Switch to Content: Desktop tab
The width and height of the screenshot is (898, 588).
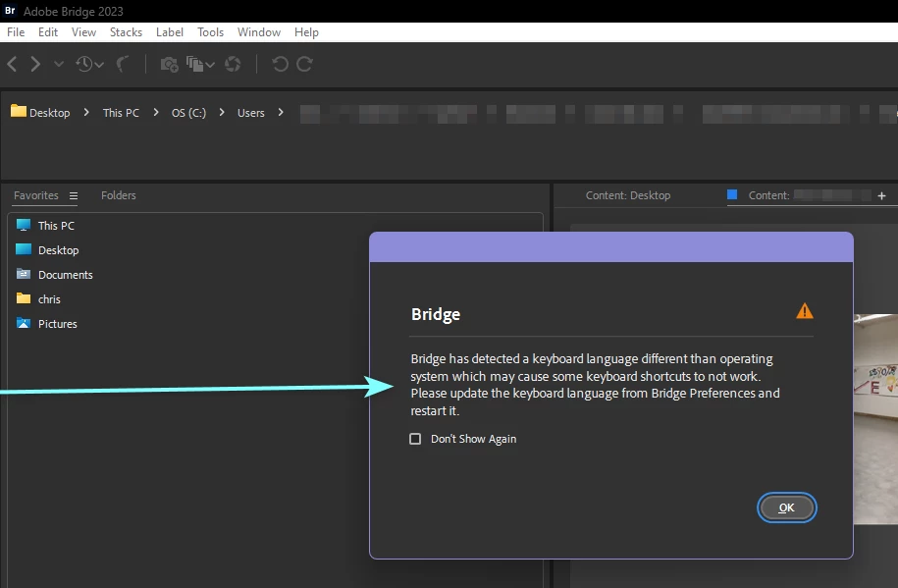tap(628, 195)
